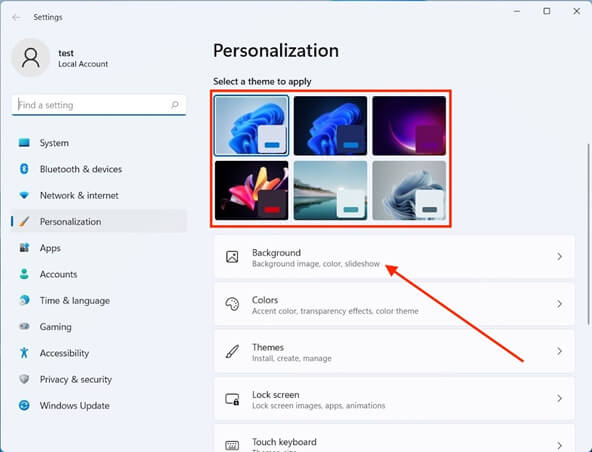The height and width of the screenshot is (452, 592).
Task: Open Touch keyboard settings row
Action: point(394,438)
